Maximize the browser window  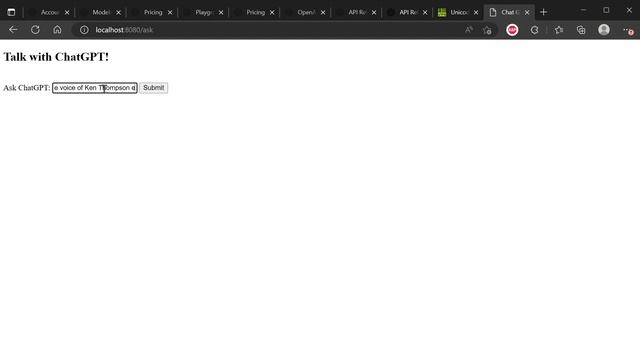pos(606,10)
